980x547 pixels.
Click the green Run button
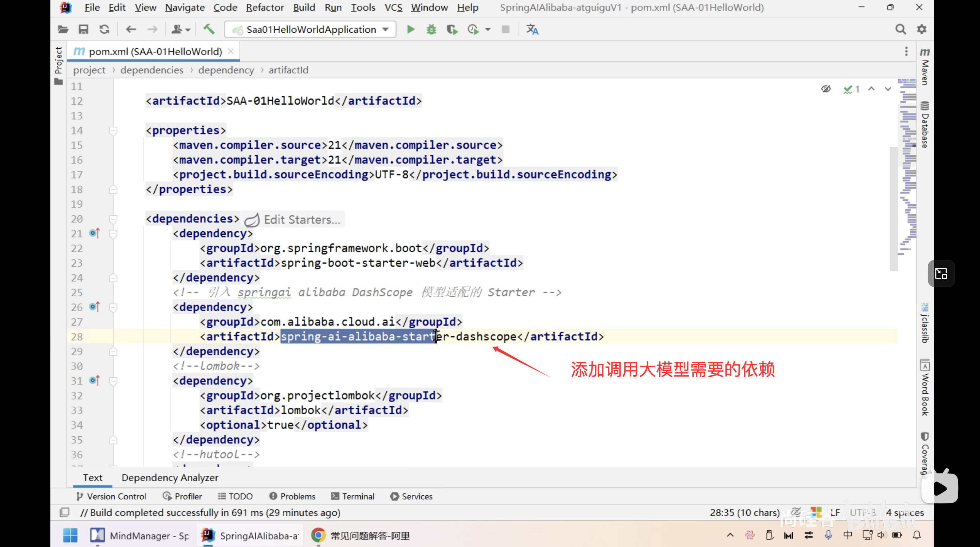[410, 29]
